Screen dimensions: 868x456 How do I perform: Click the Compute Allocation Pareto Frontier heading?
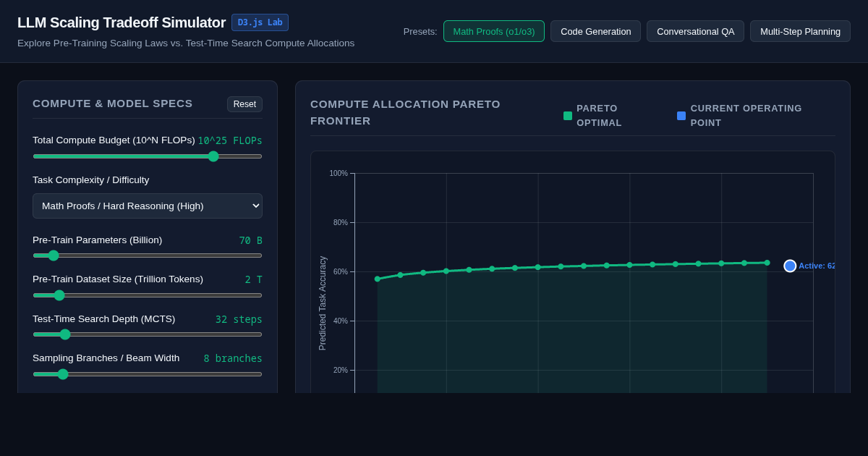click(405, 112)
